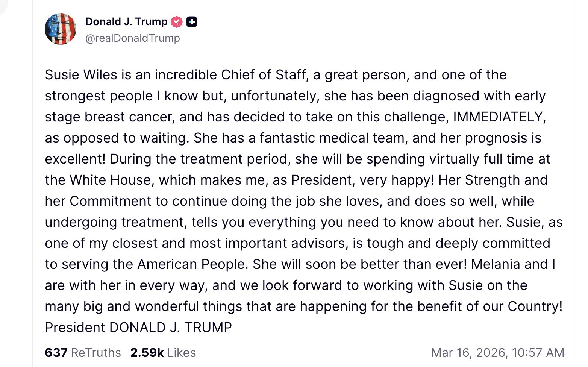
Task: Click the word "Country!" in the post
Action: click(x=535, y=306)
